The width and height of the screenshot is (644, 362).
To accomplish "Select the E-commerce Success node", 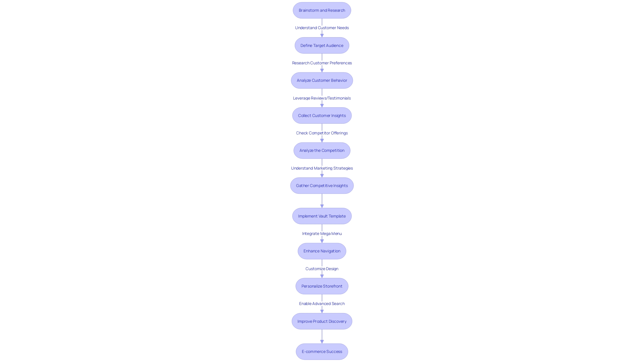I will [322, 351].
